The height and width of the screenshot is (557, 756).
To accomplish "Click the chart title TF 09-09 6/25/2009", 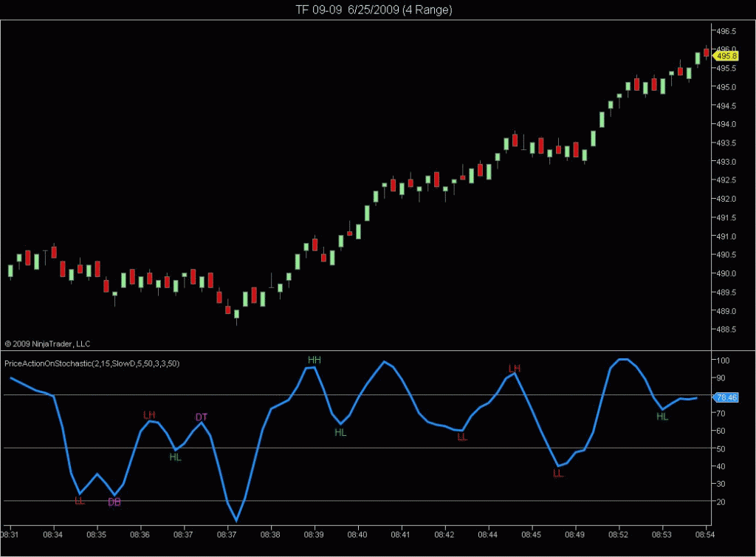I will click(378, 10).
